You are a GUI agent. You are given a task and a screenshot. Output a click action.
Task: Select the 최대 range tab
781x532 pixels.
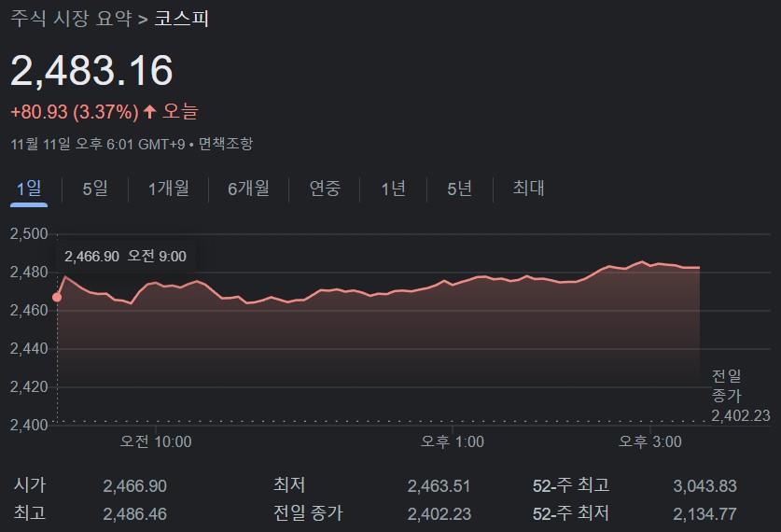tap(528, 189)
